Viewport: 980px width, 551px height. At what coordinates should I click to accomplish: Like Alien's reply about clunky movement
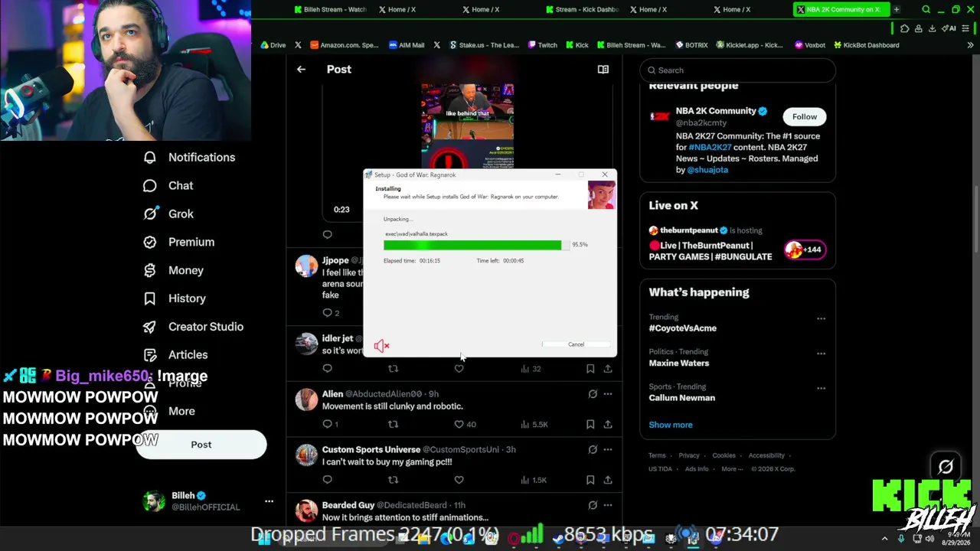pos(459,424)
